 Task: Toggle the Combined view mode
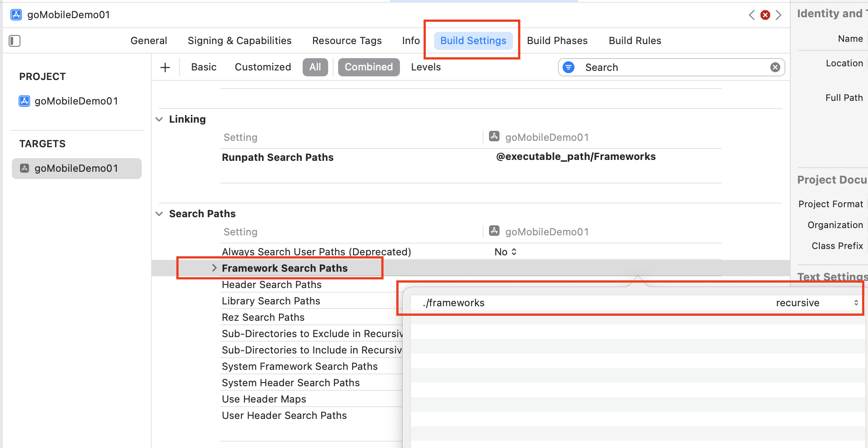pyautogui.click(x=369, y=67)
